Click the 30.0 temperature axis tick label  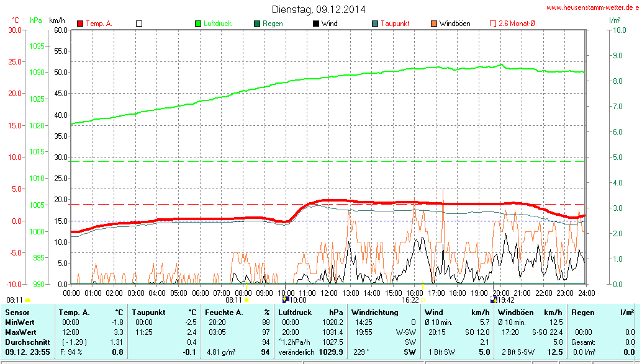15,30
